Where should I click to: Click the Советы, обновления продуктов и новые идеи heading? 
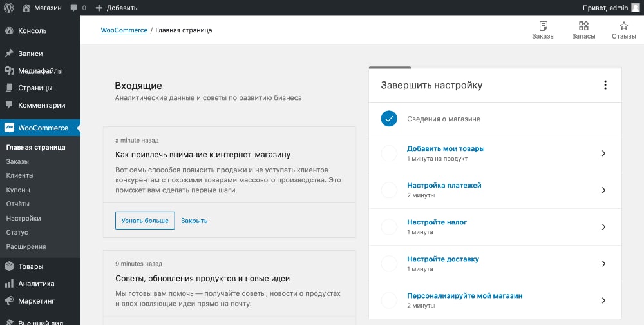point(202,279)
